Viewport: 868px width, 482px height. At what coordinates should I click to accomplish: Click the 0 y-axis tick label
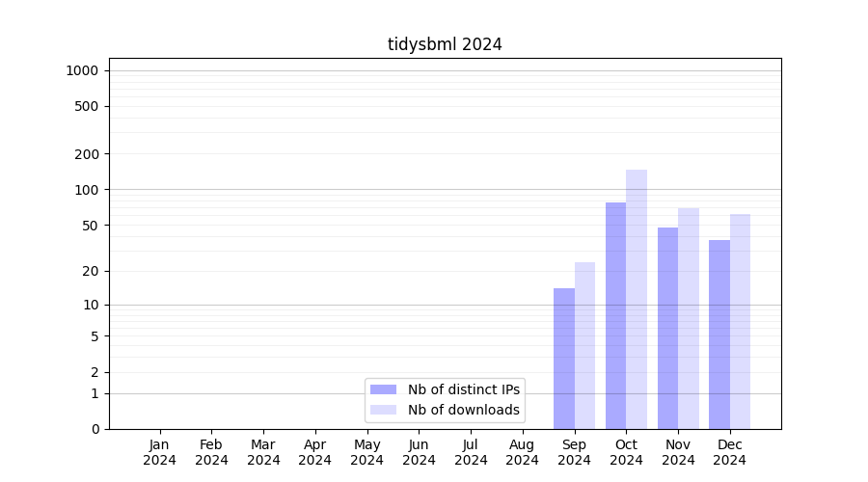pos(95,429)
